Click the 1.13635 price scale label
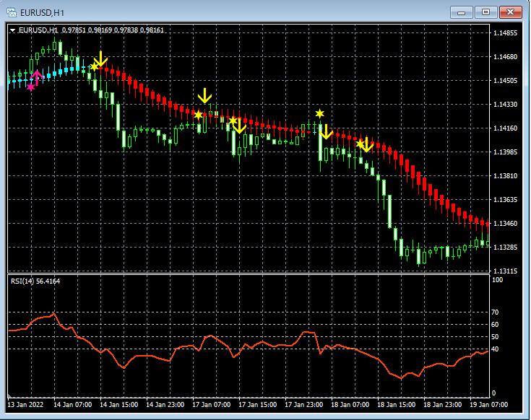Screen dimensions: 531x420 pos(505,199)
